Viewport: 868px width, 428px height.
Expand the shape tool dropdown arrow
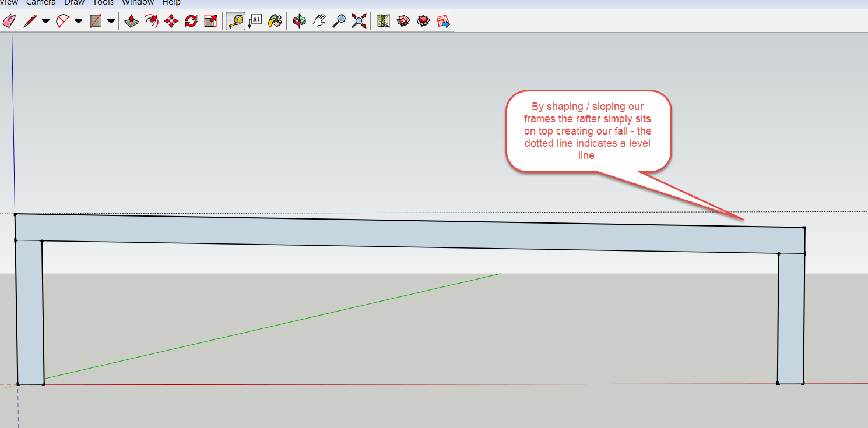(111, 22)
